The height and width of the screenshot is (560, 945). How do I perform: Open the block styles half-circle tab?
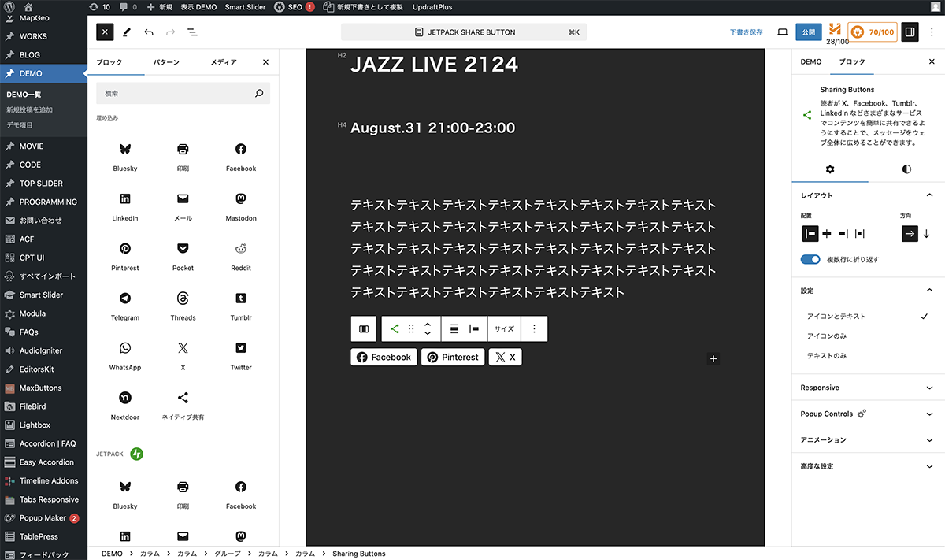pos(906,169)
